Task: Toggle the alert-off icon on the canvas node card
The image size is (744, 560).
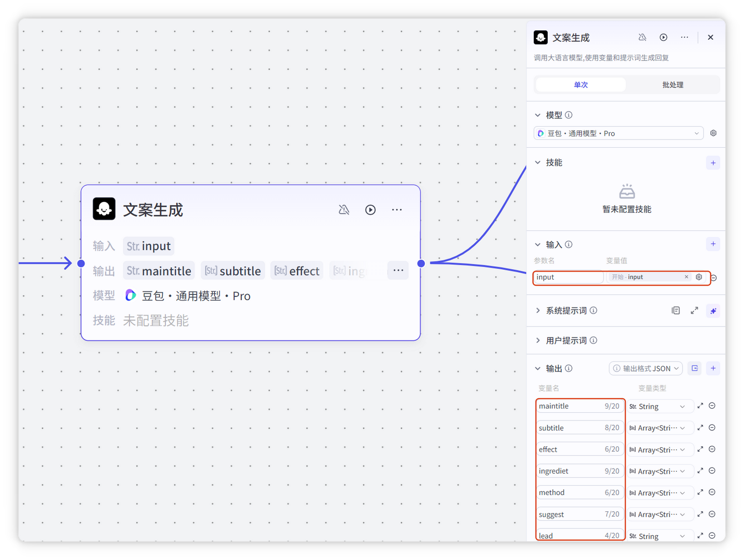Action: pyautogui.click(x=344, y=210)
